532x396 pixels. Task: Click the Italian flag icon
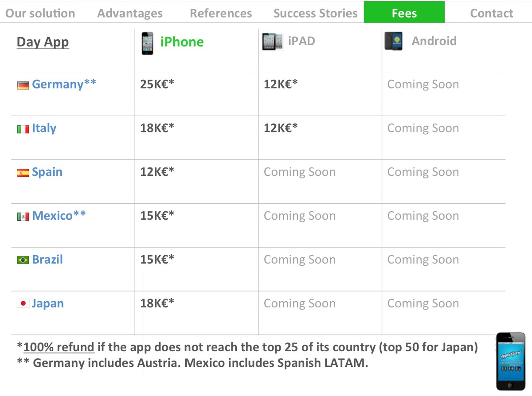pos(23,129)
